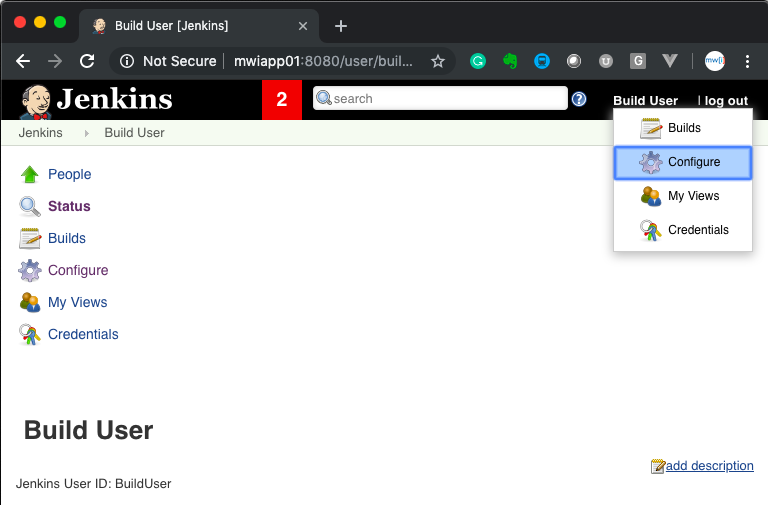Click the Build User breadcrumb
The image size is (768, 505).
pyautogui.click(x=134, y=133)
